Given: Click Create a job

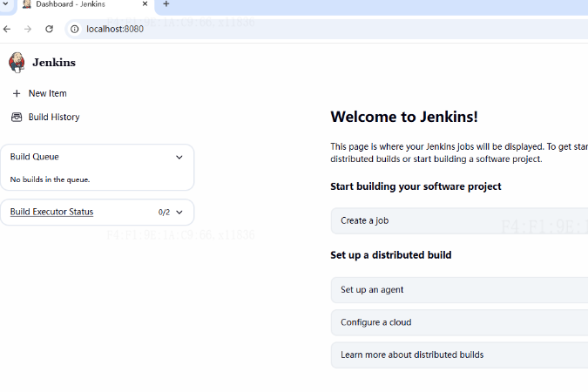Looking at the screenshot, I should pyautogui.click(x=459, y=220).
